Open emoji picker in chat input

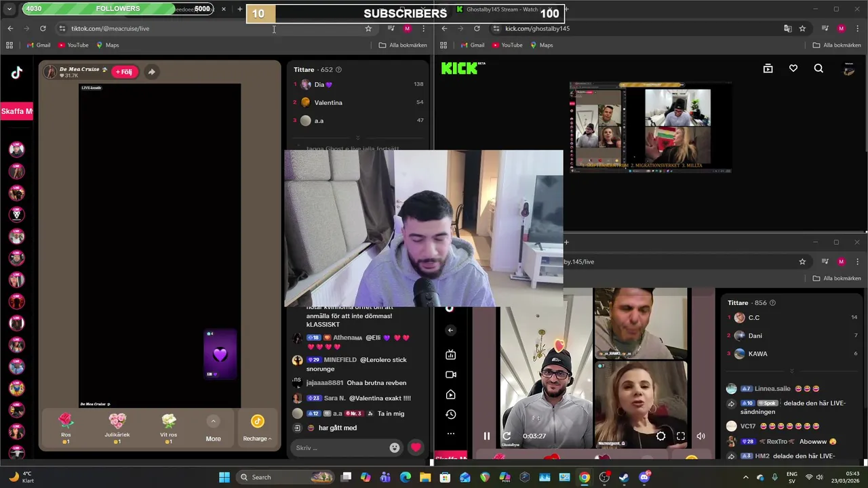coord(395,447)
